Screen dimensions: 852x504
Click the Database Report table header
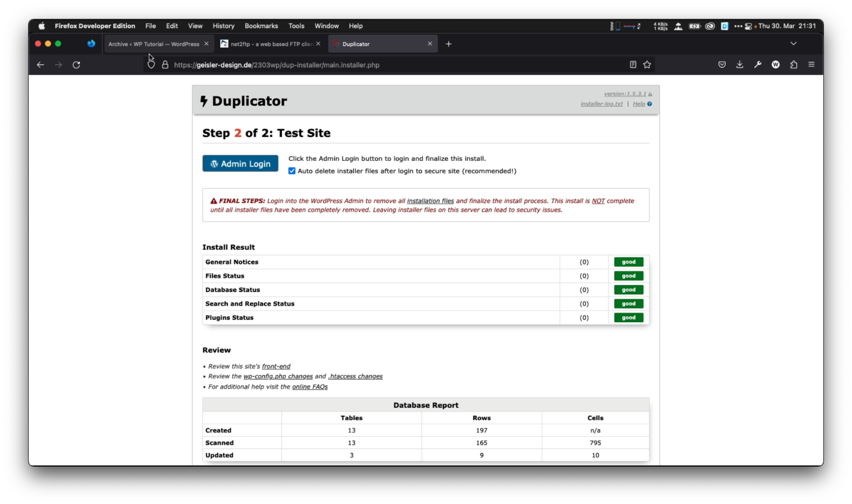[x=426, y=405]
